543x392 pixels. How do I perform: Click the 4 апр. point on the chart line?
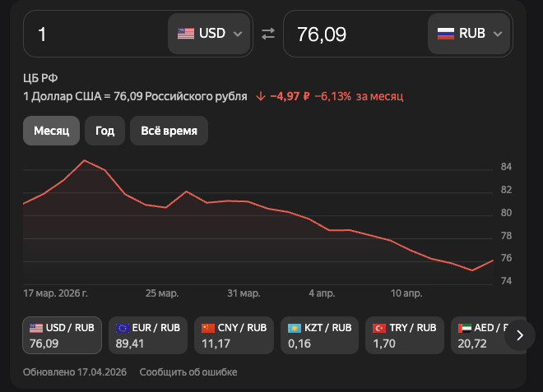(323, 224)
